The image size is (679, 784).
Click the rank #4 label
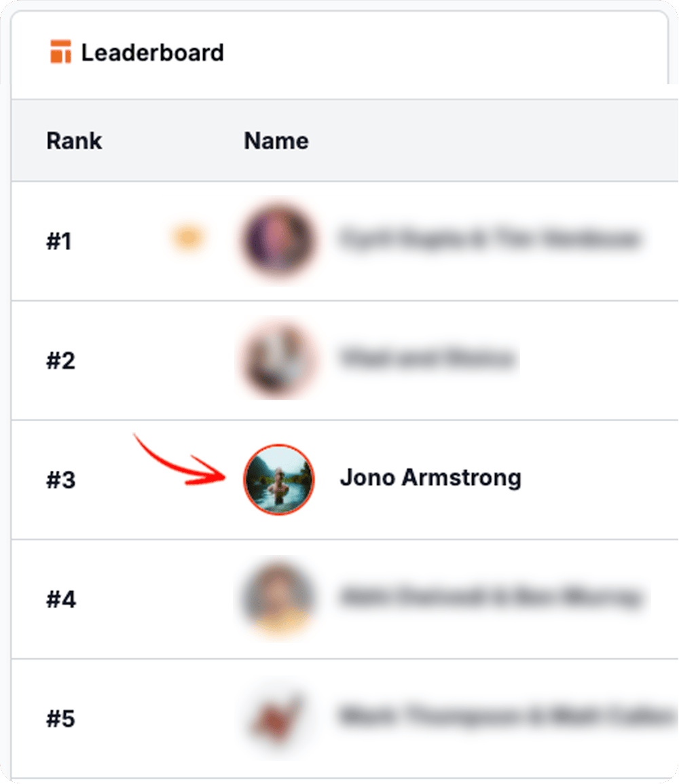click(60, 600)
